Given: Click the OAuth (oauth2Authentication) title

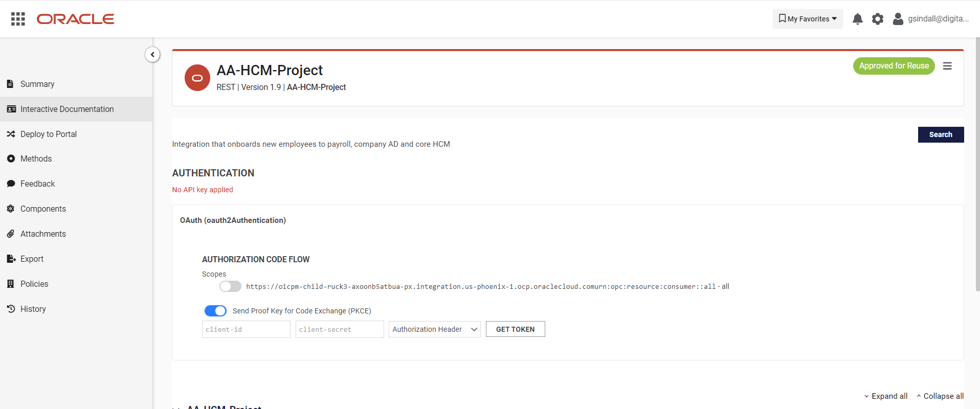Looking at the screenshot, I should point(233,220).
